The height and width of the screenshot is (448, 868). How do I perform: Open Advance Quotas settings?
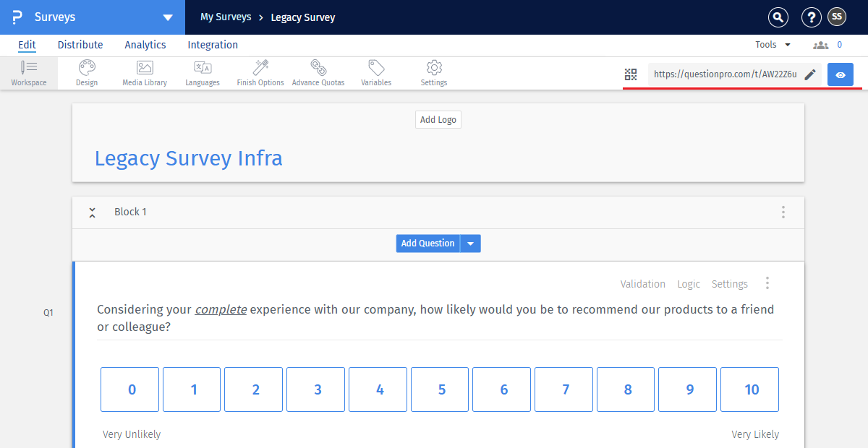click(x=318, y=72)
